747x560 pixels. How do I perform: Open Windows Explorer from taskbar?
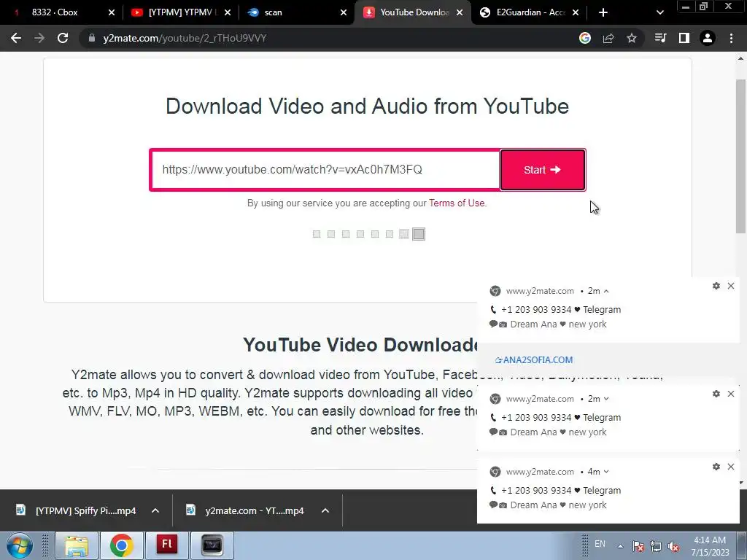[76, 545]
